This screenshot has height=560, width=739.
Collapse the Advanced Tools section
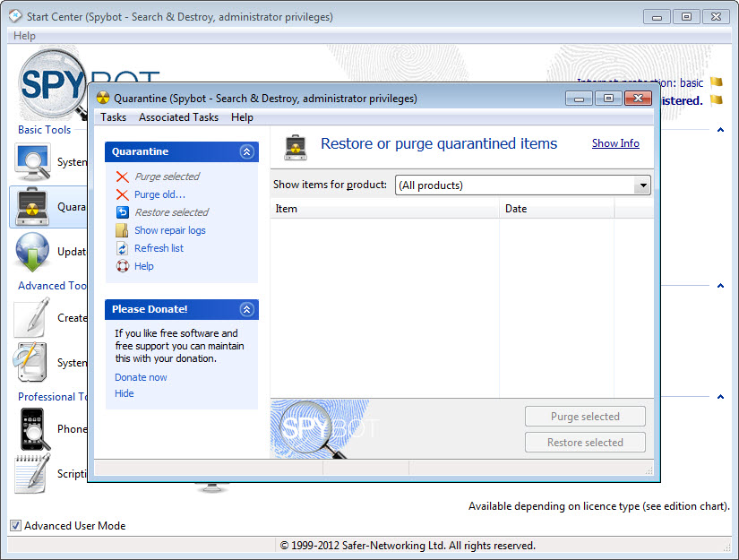pyautogui.click(x=720, y=286)
